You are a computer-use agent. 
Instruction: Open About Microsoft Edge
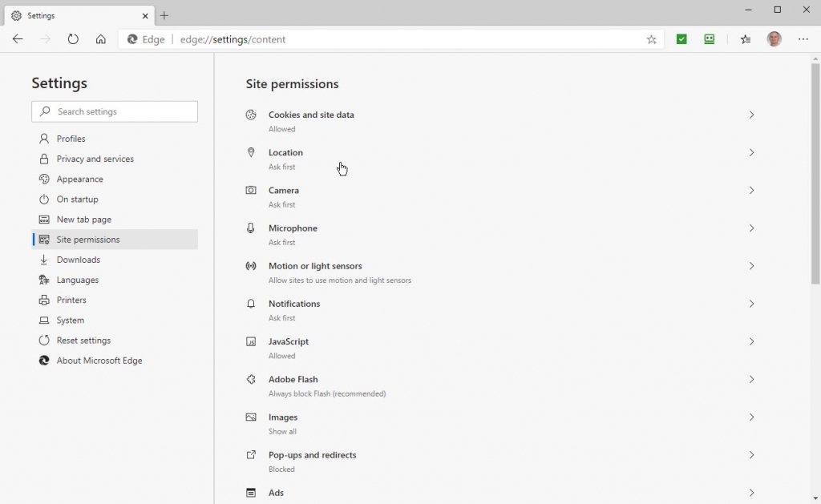click(98, 360)
